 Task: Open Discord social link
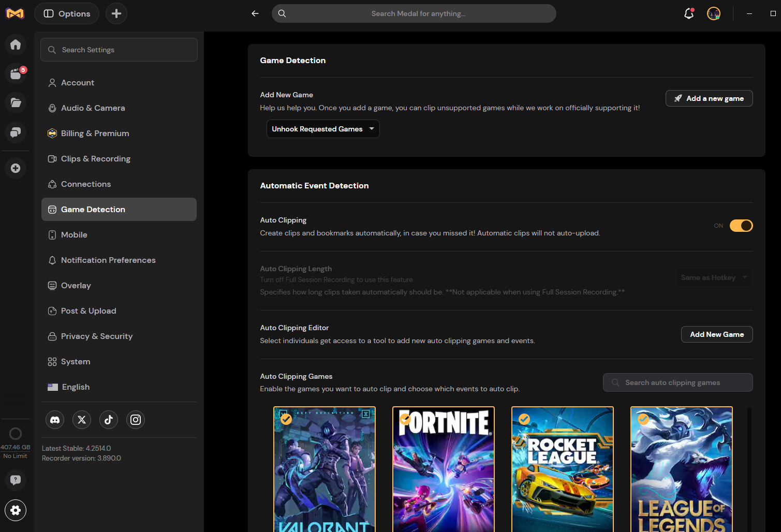coord(55,420)
